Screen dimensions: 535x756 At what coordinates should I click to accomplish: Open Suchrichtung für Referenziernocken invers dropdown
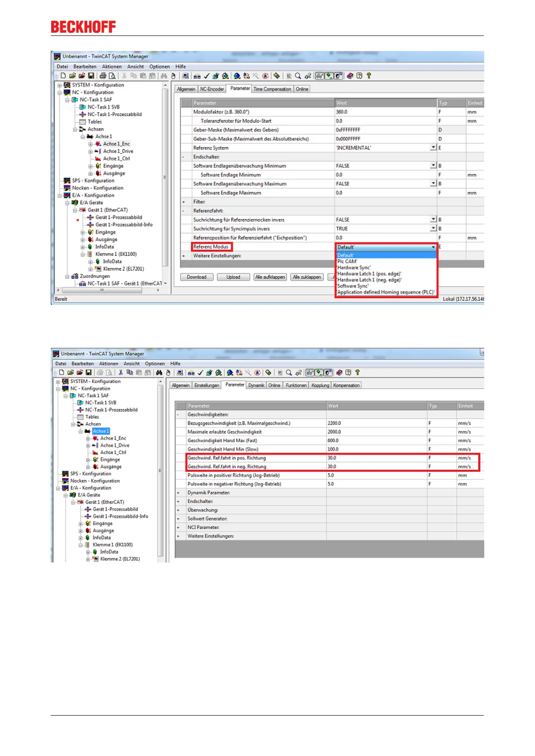[x=433, y=220]
